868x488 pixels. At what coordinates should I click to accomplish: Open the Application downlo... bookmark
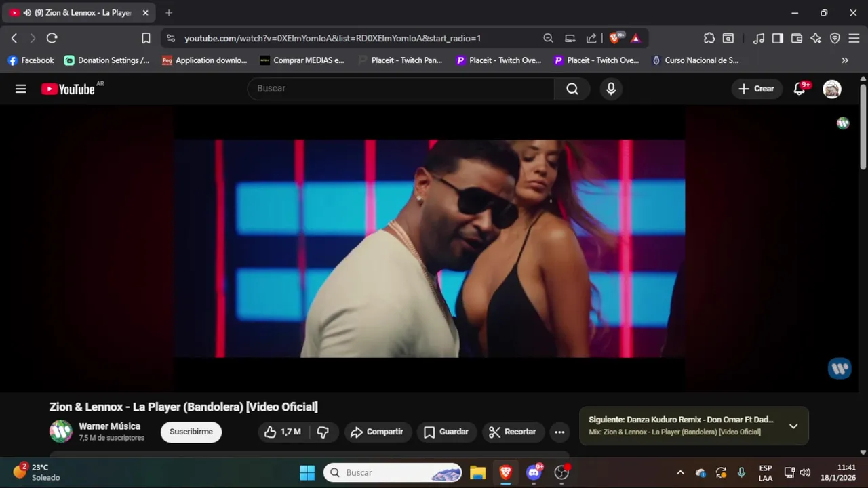[205, 60]
